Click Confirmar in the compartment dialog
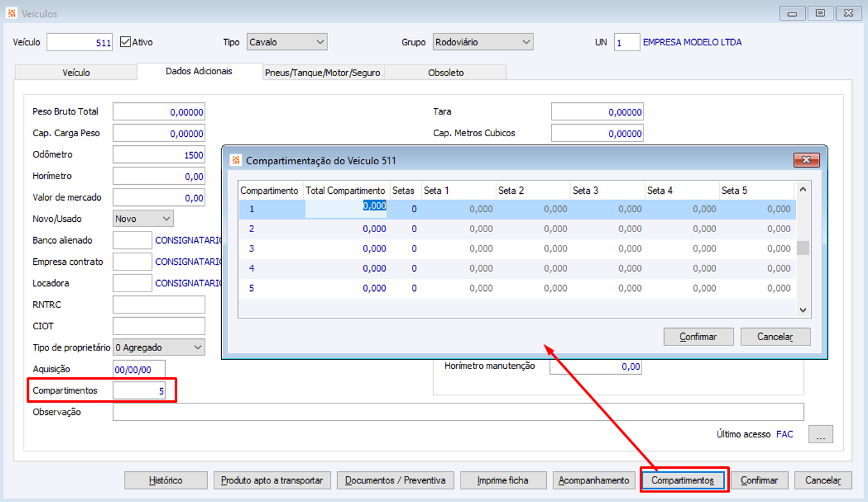The image size is (868, 502). (698, 336)
